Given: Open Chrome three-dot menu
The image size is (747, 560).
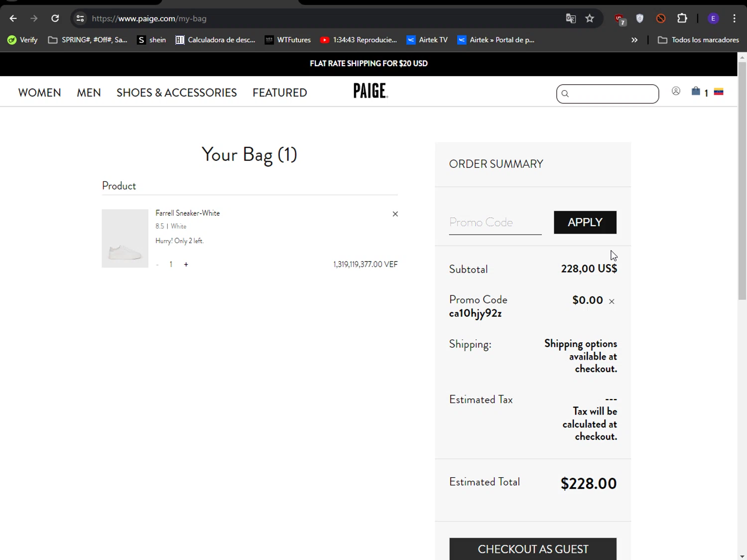Looking at the screenshot, I should [734, 18].
